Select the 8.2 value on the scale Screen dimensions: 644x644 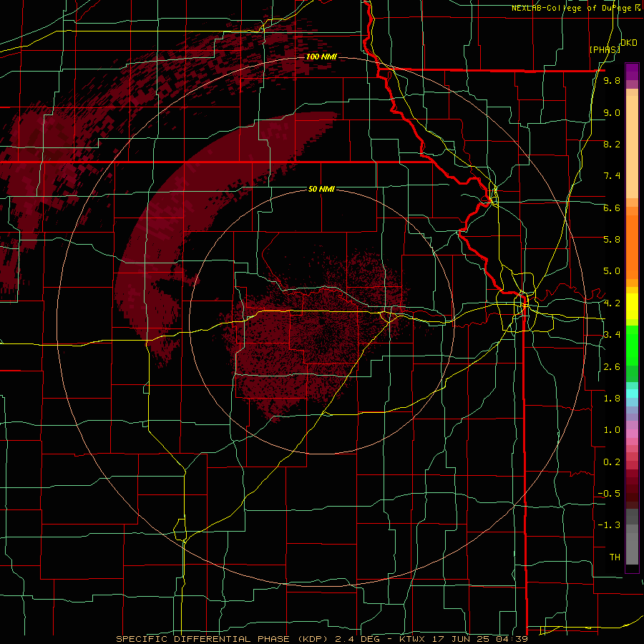pyautogui.click(x=612, y=144)
